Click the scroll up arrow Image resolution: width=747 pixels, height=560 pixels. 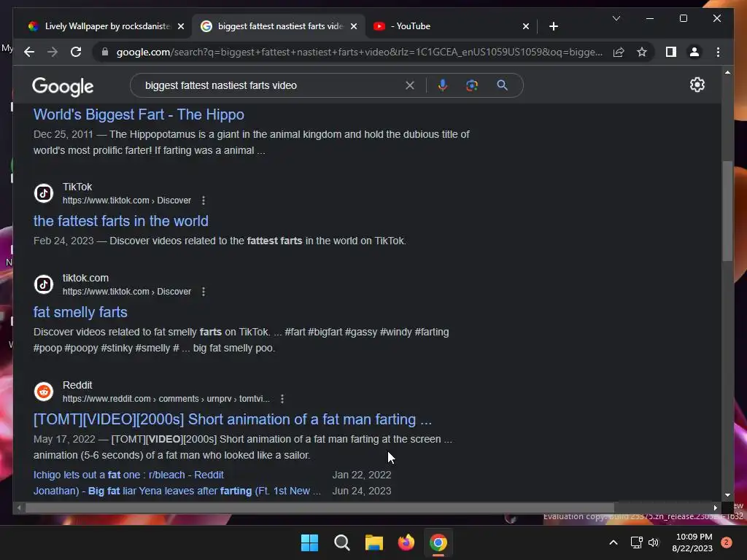(x=727, y=72)
